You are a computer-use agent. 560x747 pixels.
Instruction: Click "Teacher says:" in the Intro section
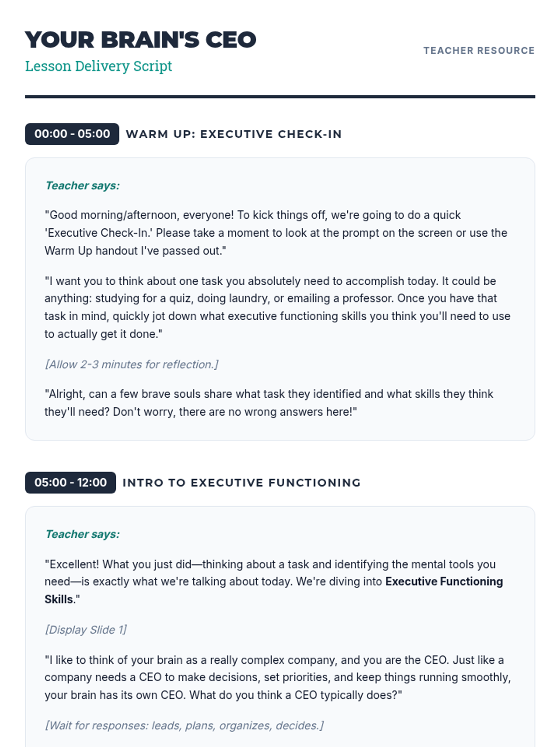[x=82, y=534]
